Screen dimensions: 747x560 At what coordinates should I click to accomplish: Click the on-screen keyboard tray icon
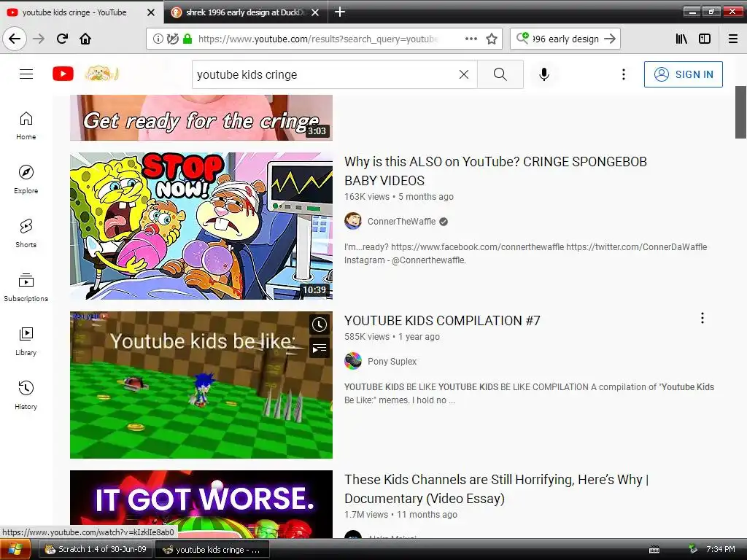(654, 550)
